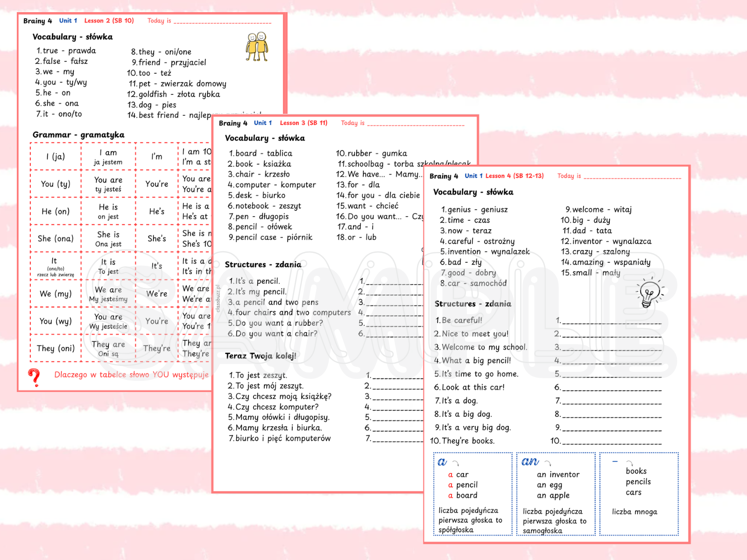Image resolution: width=747 pixels, height=560 pixels.
Task: Select the "Lesson 2 (SB 10)" header text
Action: 109,21
